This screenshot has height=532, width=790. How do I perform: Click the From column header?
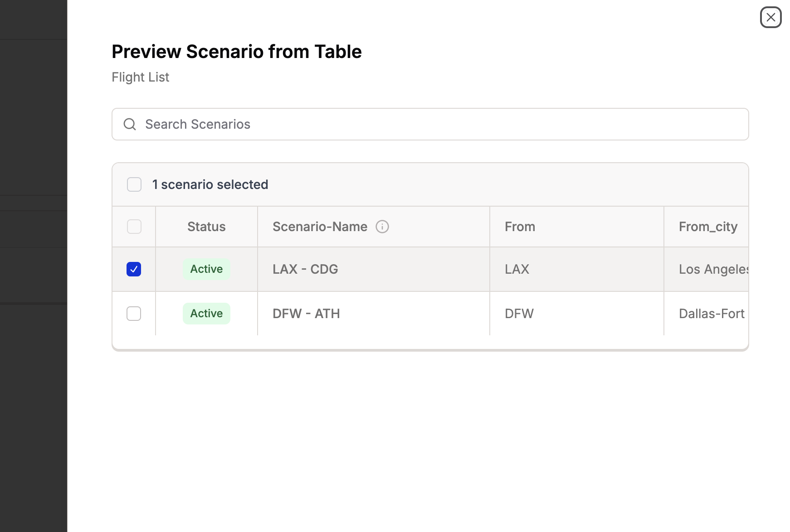point(520,227)
